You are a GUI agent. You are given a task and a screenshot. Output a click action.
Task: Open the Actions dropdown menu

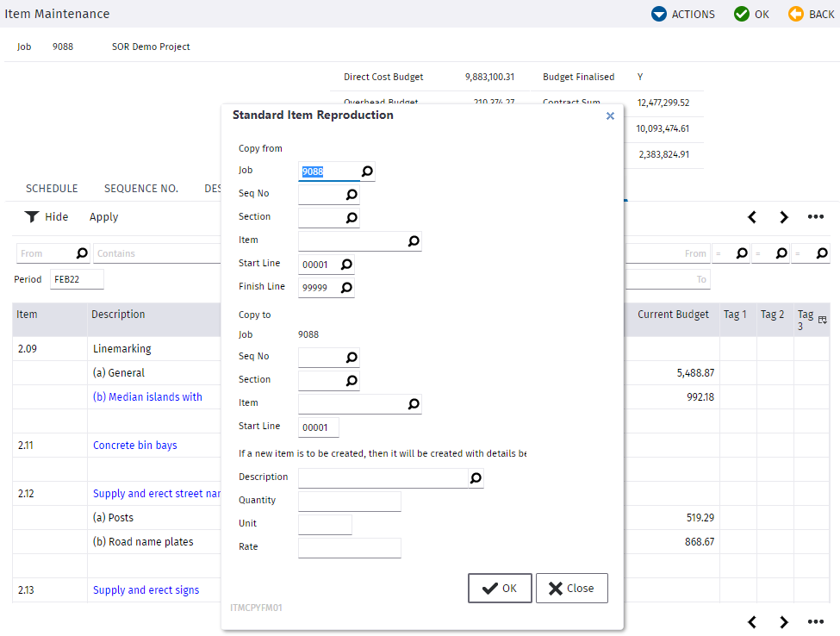682,14
